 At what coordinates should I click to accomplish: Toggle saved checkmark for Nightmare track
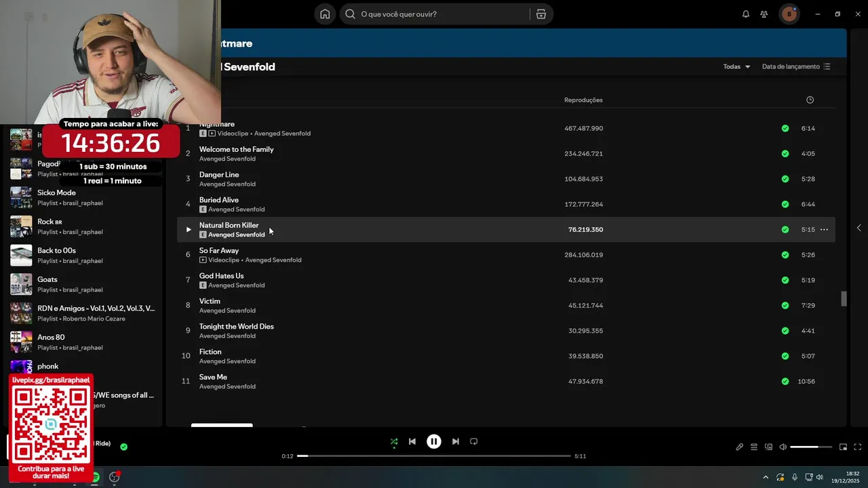coord(785,128)
